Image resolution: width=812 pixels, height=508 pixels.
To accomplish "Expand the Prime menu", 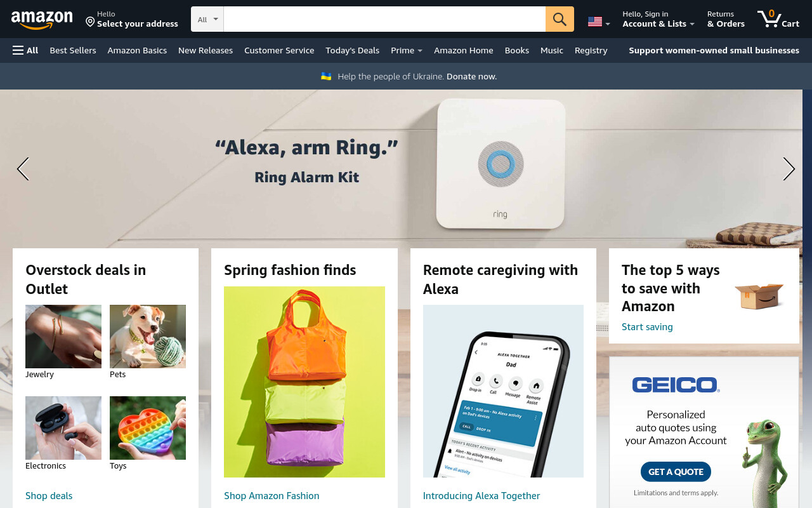I will tap(407, 50).
